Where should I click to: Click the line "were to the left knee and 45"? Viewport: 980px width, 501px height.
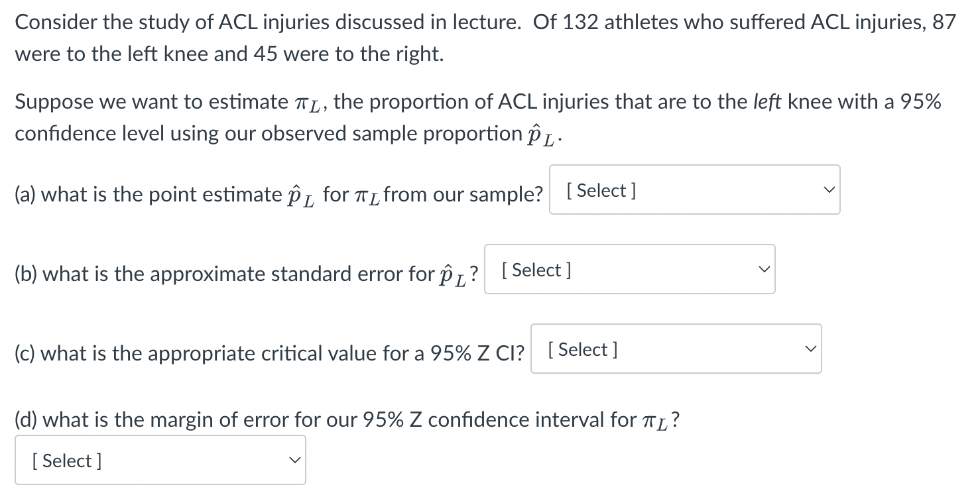click(229, 54)
